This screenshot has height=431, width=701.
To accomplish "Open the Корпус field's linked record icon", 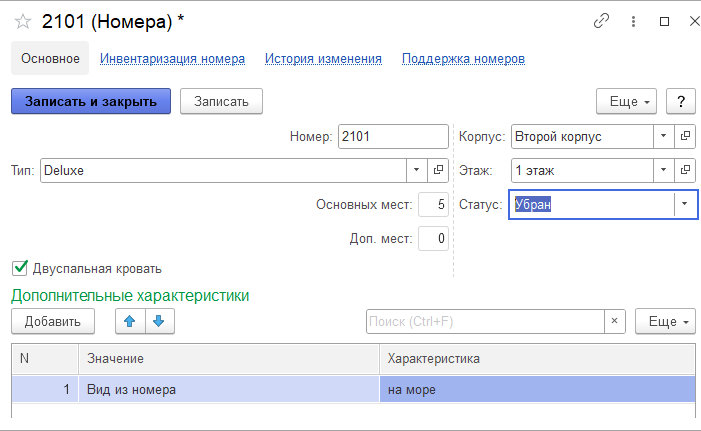I will coord(685,136).
